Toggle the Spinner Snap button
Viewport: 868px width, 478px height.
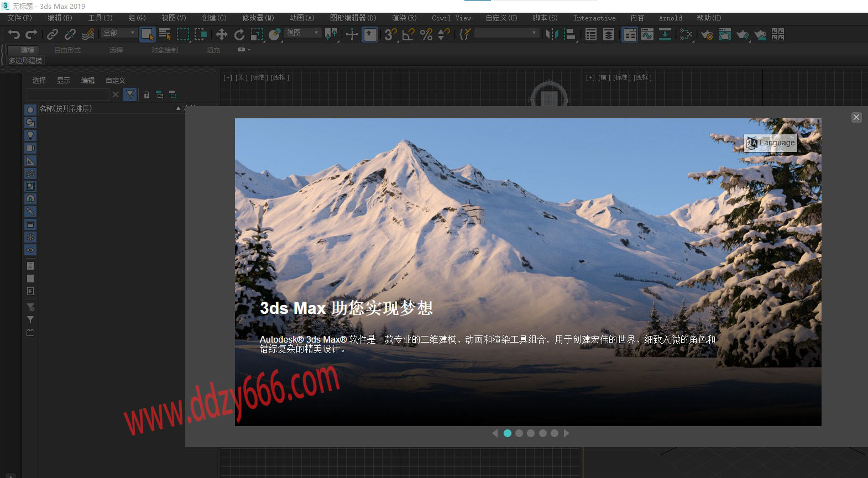[443, 35]
